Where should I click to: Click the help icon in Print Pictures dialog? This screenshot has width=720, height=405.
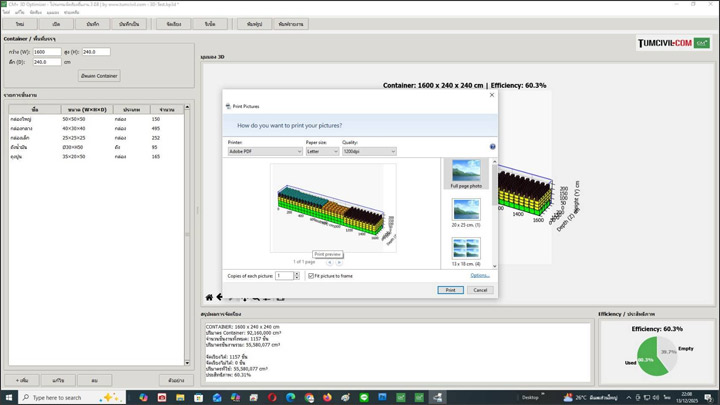point(492,147)
